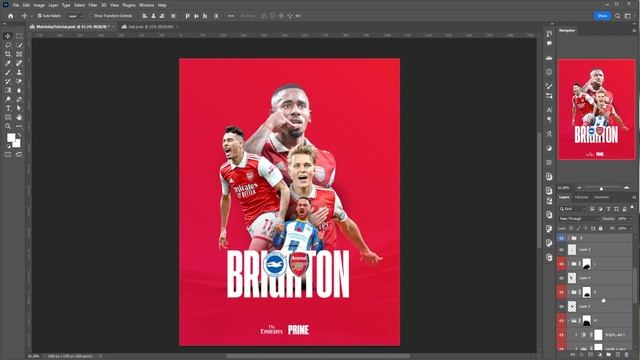
Task: Toggle eye of group below Layer 3
Action: [x=561, y=320]
